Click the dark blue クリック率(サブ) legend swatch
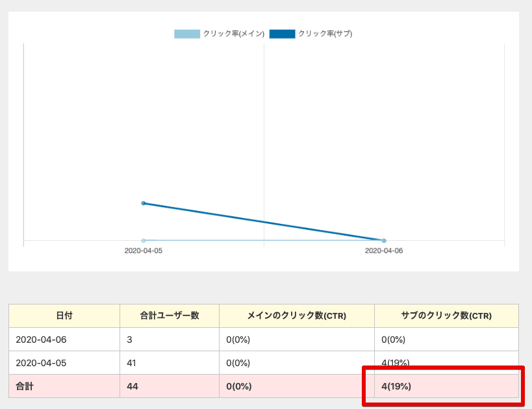Viewport: 532px width, 409px height. pos(282,34)
